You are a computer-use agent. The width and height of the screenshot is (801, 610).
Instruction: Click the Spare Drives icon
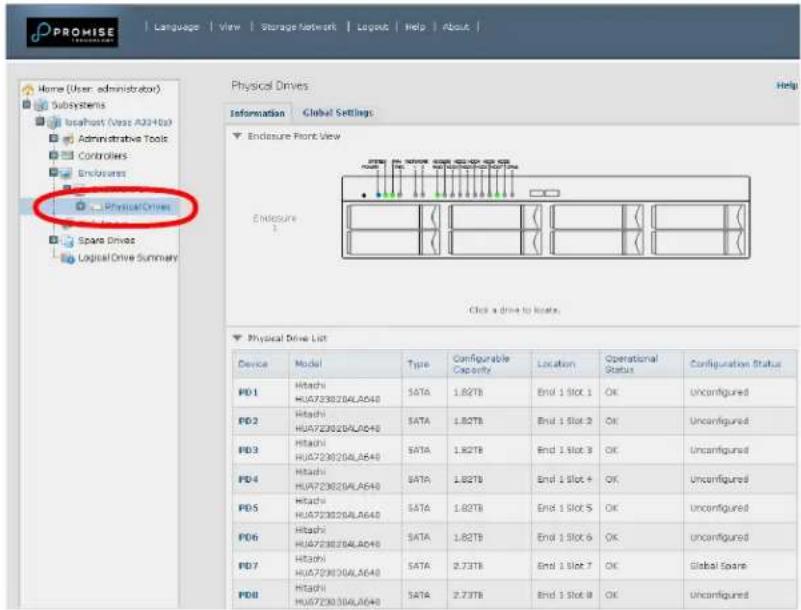[68, 241]
